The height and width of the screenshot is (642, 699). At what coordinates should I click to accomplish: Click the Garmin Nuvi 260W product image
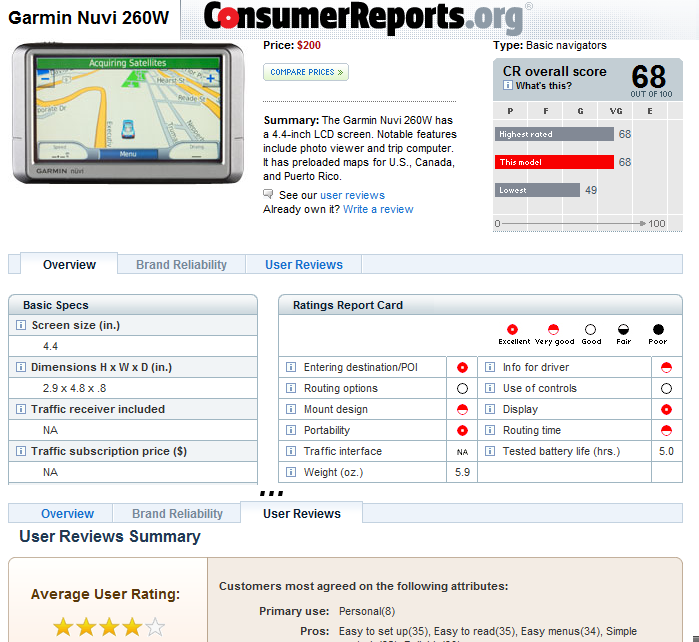(128, 113)
